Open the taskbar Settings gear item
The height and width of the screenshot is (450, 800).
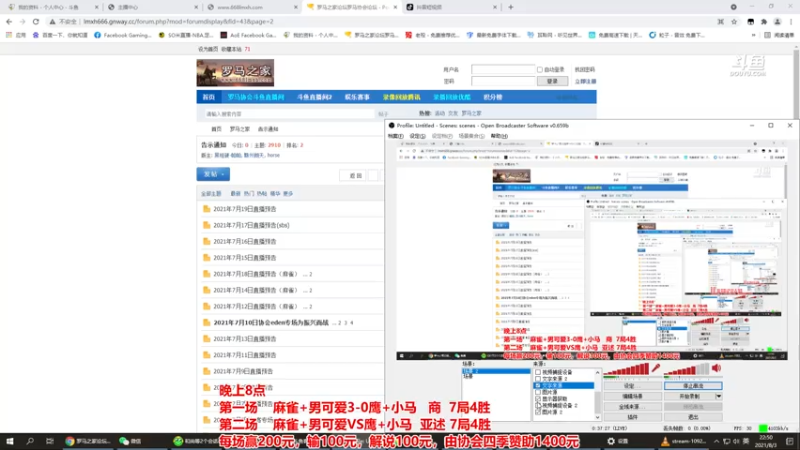point(618,441)
